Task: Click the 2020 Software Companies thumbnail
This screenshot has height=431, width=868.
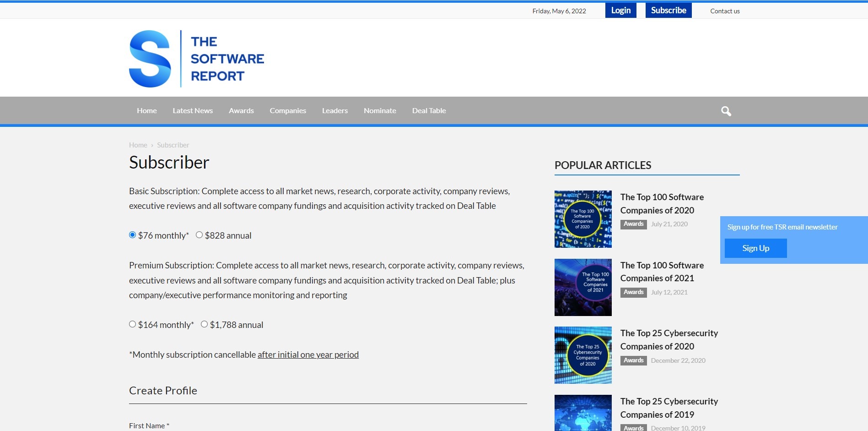Action: point(583,219)
